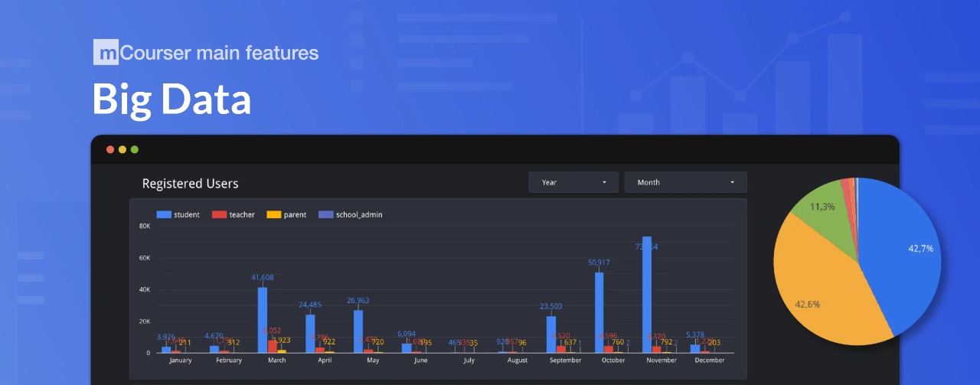Click the April student bar 24,485
980x385 pixels.
310,334
